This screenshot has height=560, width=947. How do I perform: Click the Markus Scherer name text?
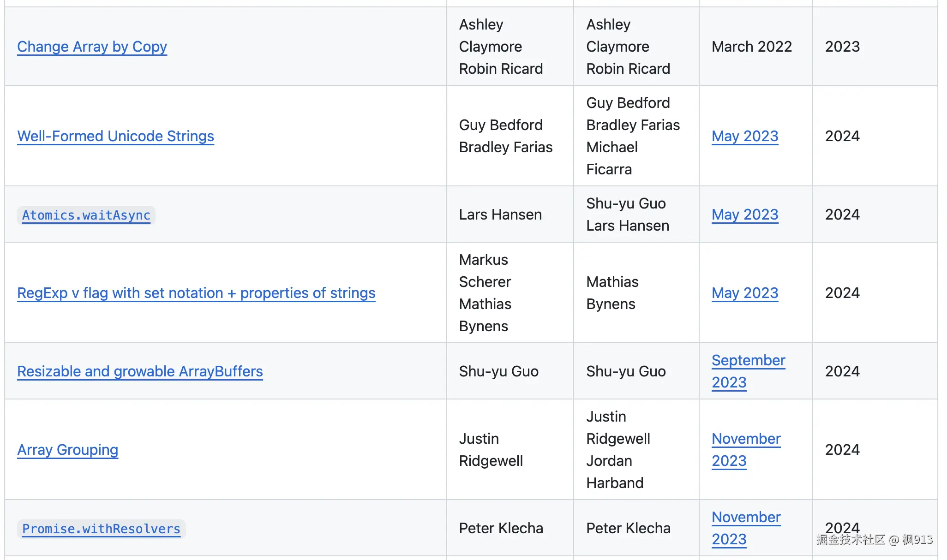[485, 271]
